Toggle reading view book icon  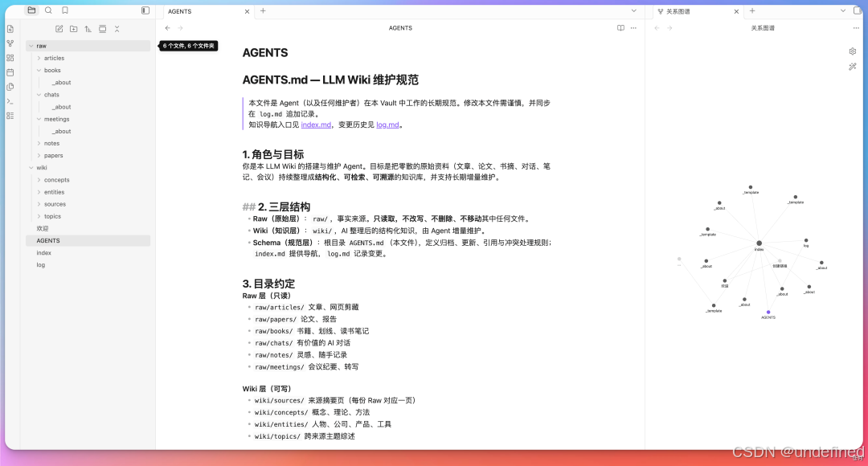[620, 27]
